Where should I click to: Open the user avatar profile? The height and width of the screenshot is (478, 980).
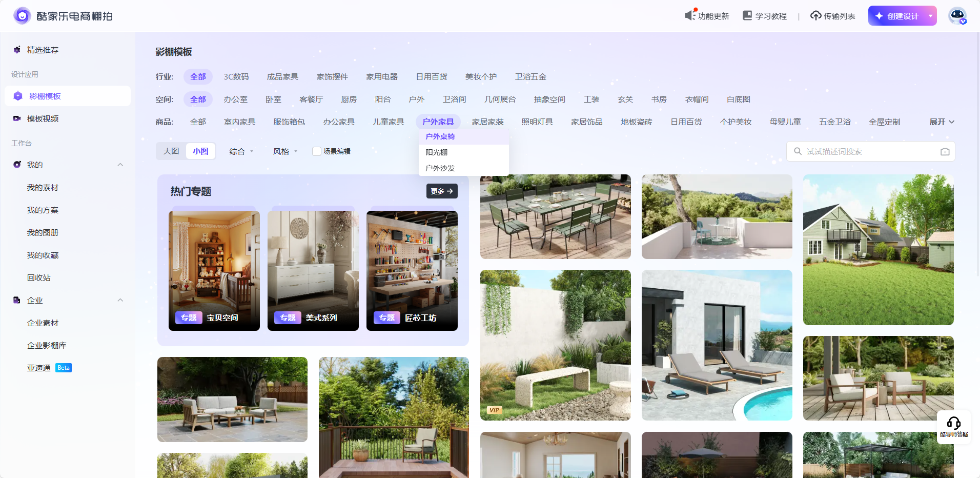pyautogui.click(x=957, y=16)
